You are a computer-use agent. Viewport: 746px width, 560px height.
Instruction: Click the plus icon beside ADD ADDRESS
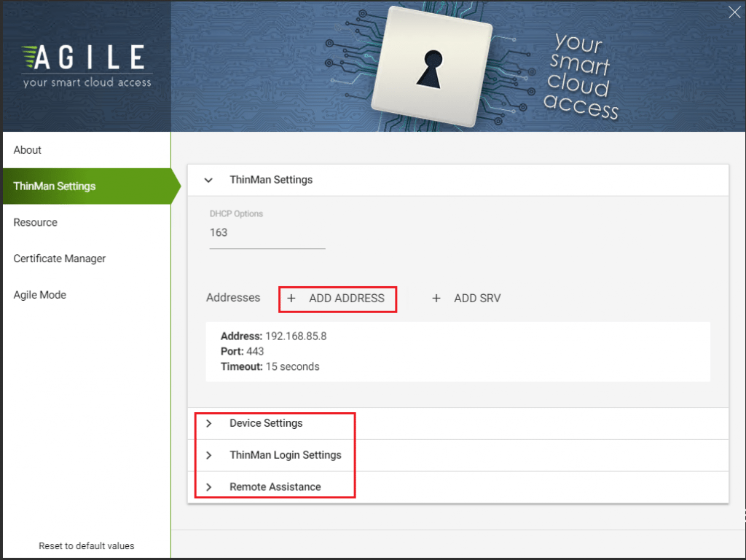291,299
